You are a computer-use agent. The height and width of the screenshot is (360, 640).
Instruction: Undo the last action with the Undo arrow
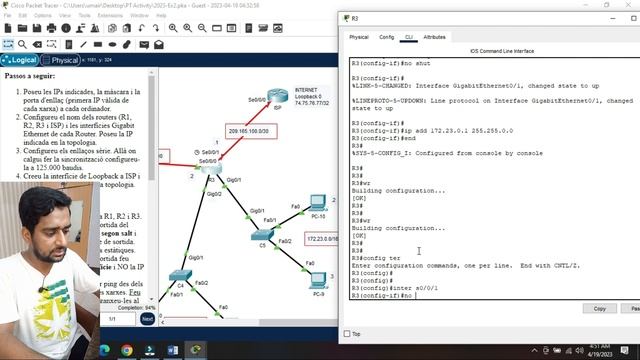coord(141,28)
